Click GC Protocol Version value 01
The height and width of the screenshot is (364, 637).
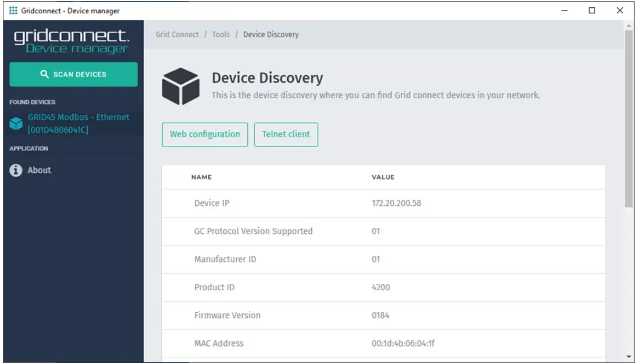(376, 231)
